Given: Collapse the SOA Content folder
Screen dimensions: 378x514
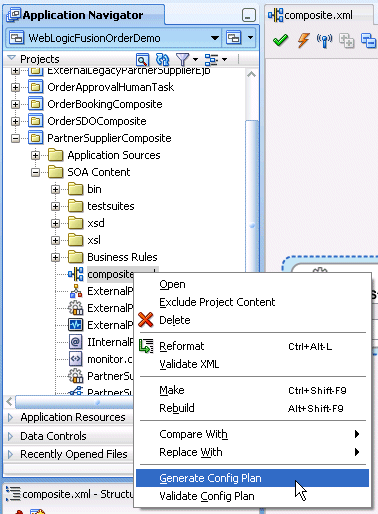Looking at the screenshot, I should click(35, 172).
